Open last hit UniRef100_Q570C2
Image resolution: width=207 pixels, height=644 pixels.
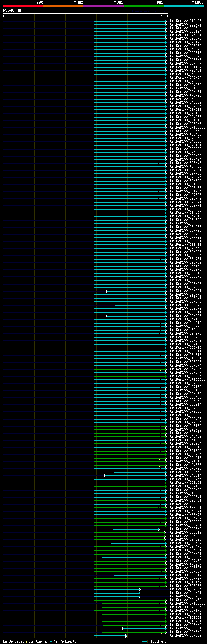pyautogui.click(x=186, y=635)
